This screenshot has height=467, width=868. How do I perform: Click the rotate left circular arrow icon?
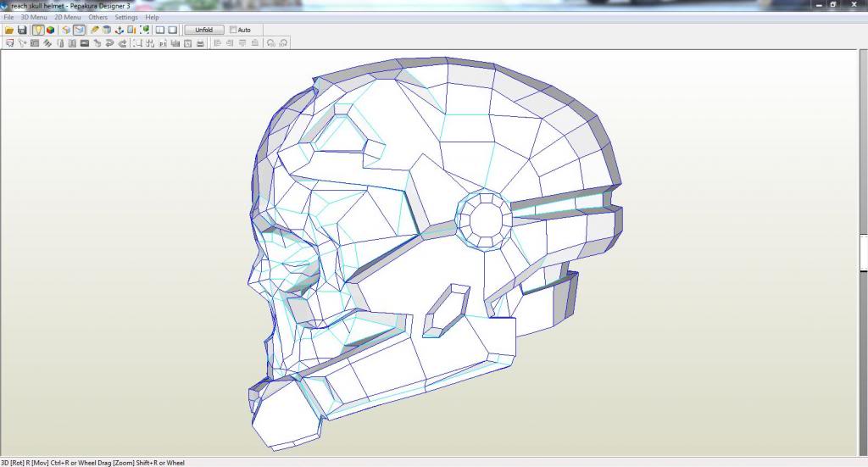tap(270, 43)
